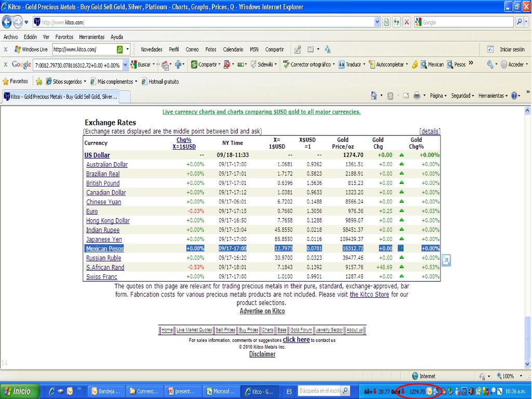Switch to Microsof... Excel taskbar button
Viewport: 532px width, 399px height.
point(221,392)
